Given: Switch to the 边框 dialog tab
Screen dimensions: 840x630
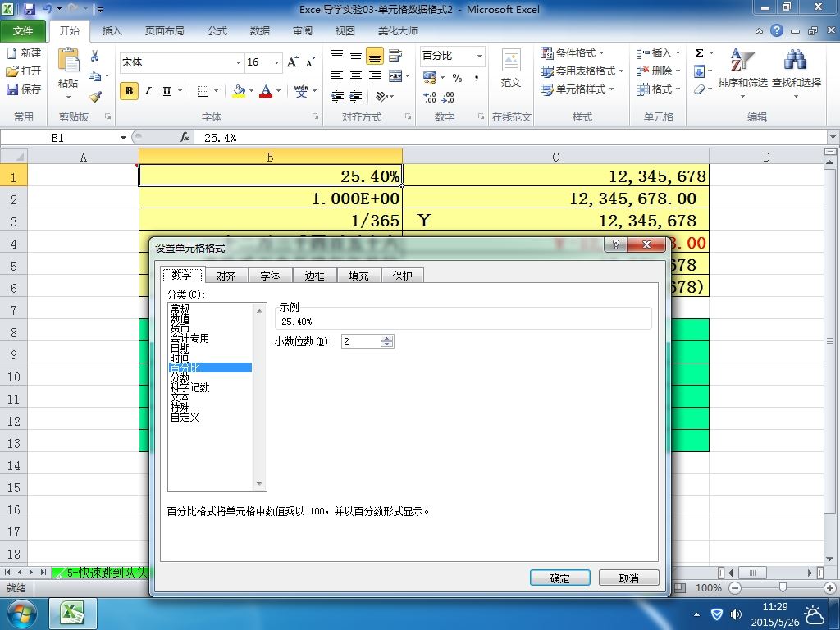Looking at the screenshot, I should 314,276.
